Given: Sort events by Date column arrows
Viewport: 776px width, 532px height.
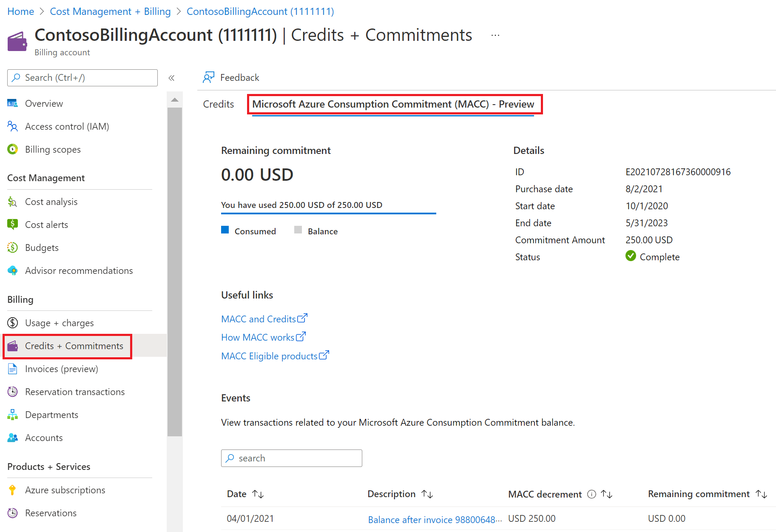Looking at the screenshot, I should point(258,494).
